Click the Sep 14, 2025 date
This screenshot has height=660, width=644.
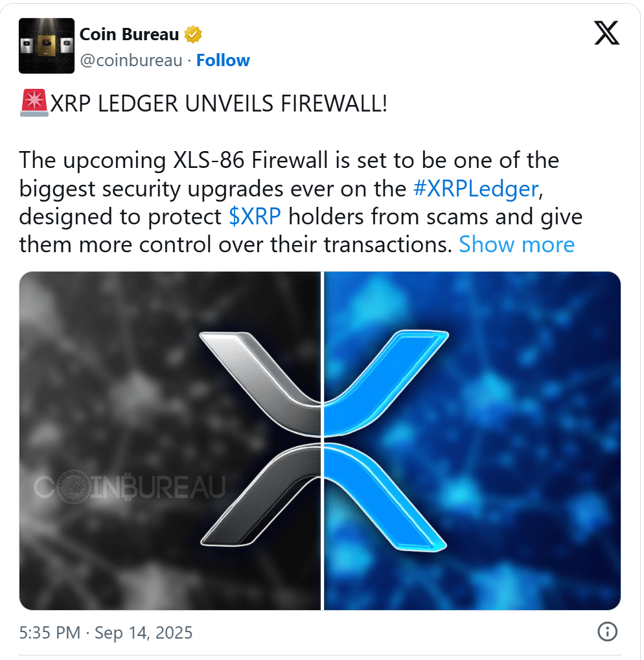tap(143, 633)
